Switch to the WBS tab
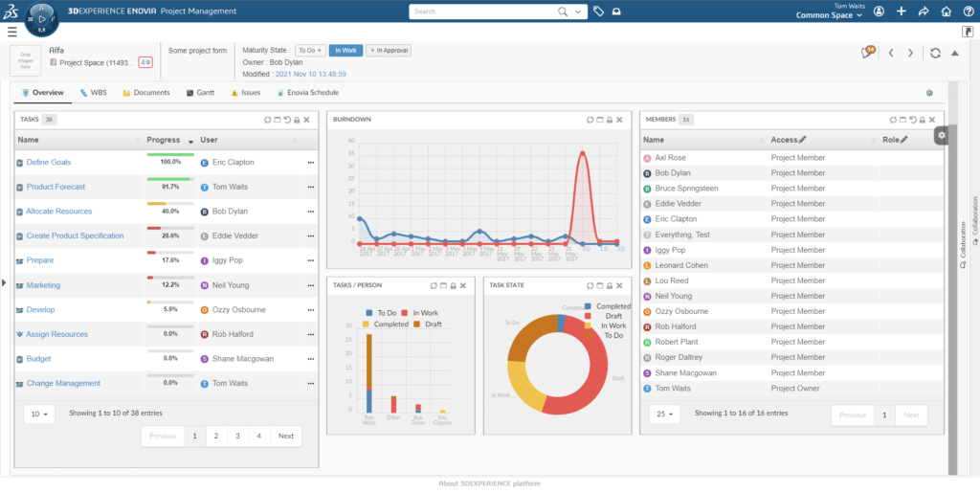This screenshot has height=493, width=980. tap(93, 93)
